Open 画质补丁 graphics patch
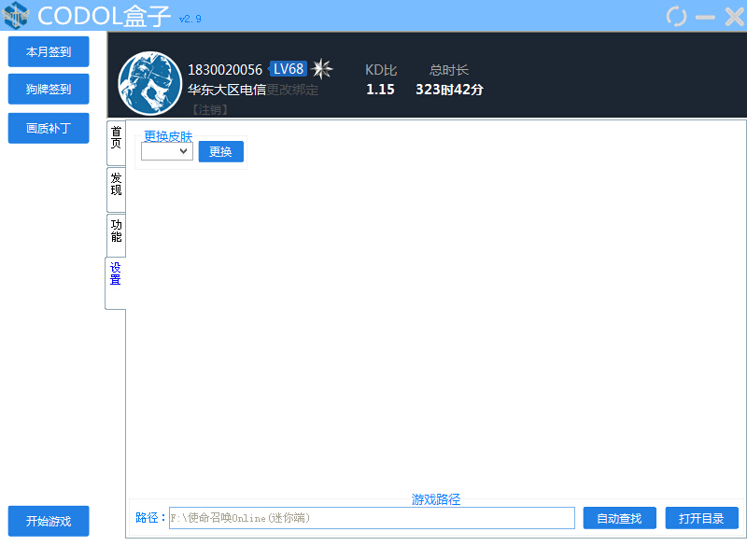Screen dimensions: 747x560 pyautogui.click(x=49, y=128)
